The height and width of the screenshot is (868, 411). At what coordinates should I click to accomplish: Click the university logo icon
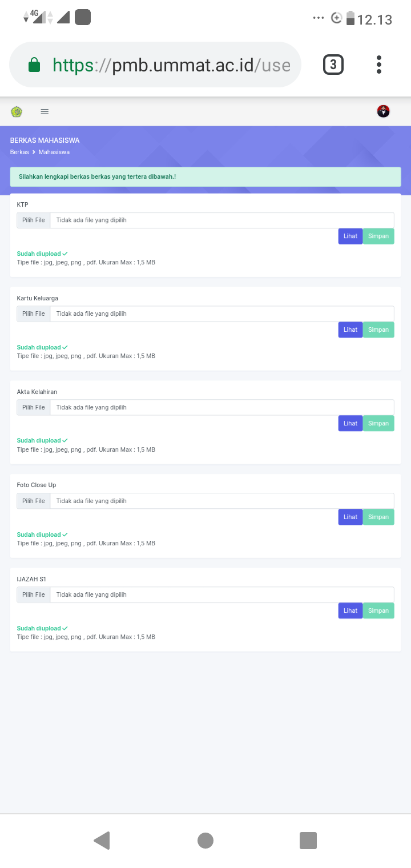pyautogui.click(x=17, y=112)
